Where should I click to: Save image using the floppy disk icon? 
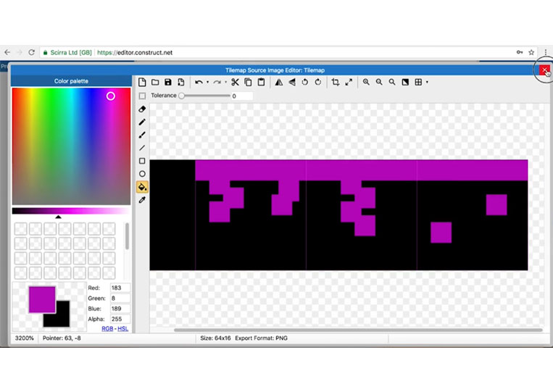coord(168,82)
